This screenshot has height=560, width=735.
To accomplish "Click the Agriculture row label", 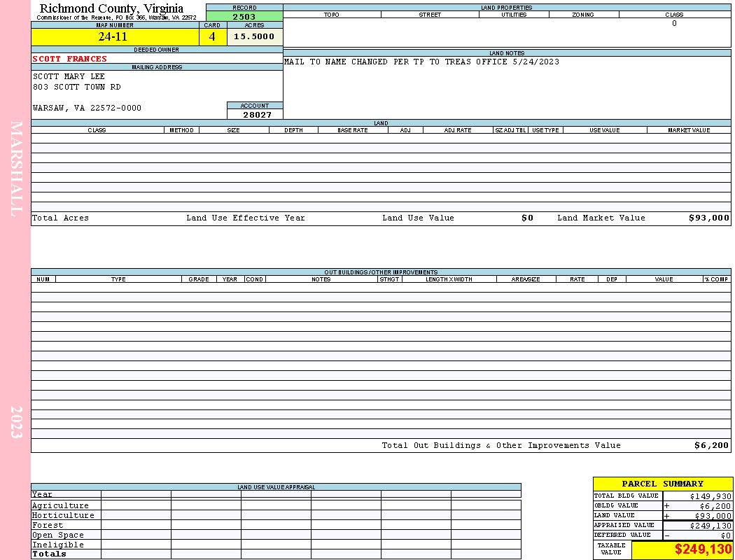I will click(x=60, y=505).
